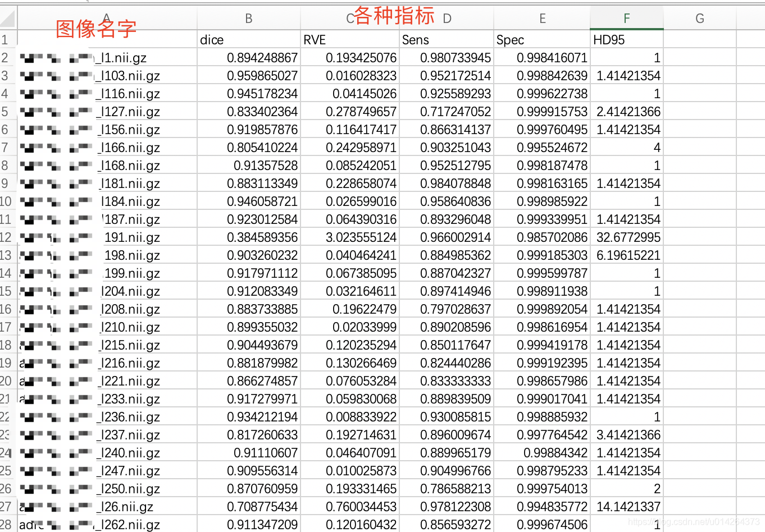The width and height of the screenshot is (765, 532).
Task: Select file name cell ending _l103.nii.gz
Action: point(107,76)
